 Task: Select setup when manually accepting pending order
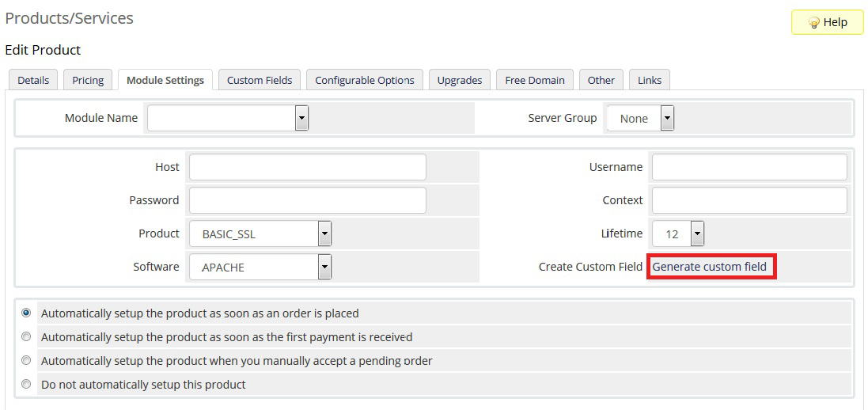point(26,360)
